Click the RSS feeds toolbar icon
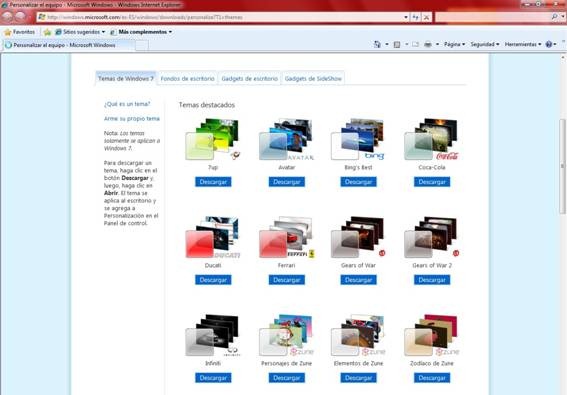The height and width of the screenshot is (395, 567). [397, 44]
